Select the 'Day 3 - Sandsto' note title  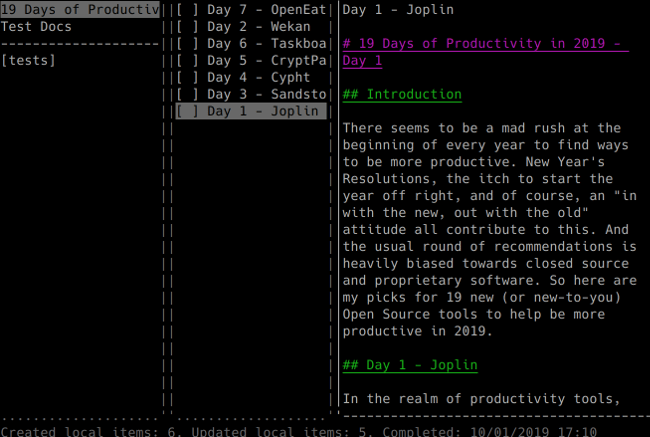coord(266,95)
